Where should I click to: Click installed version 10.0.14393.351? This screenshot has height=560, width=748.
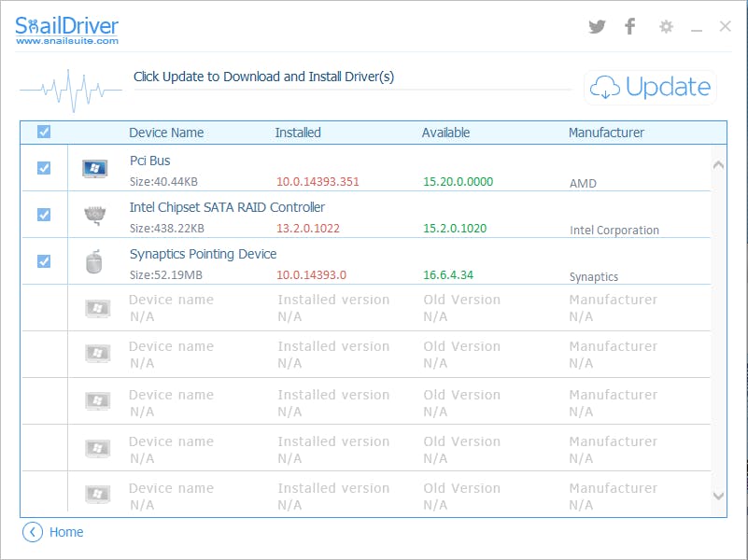coord(318,182)
